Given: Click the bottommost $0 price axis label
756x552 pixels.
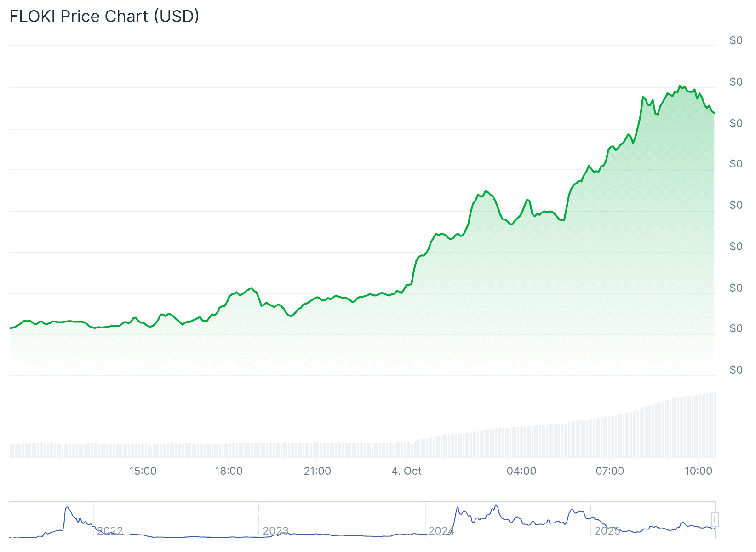Looking at the screenshot, I should [736, 370].
